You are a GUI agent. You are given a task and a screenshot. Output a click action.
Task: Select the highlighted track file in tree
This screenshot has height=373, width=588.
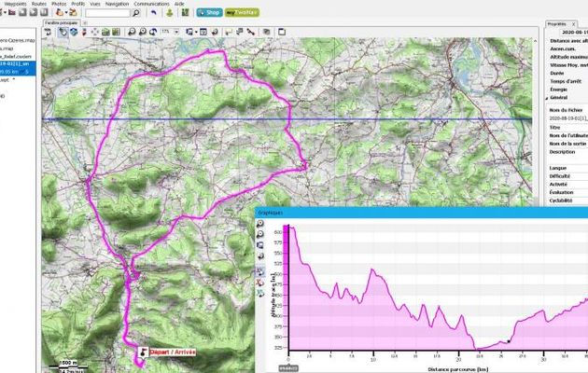(x=17, y=68)
